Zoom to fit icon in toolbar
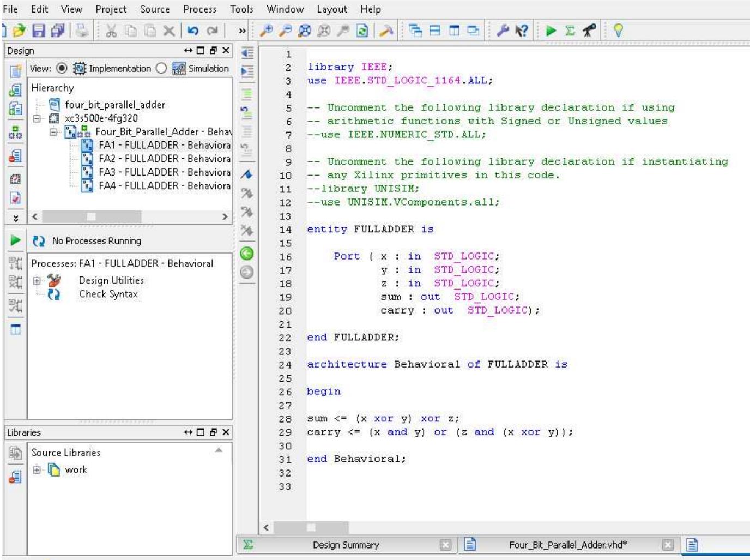The height and width of the screenshot is (560, 756). tap(304, 31)
